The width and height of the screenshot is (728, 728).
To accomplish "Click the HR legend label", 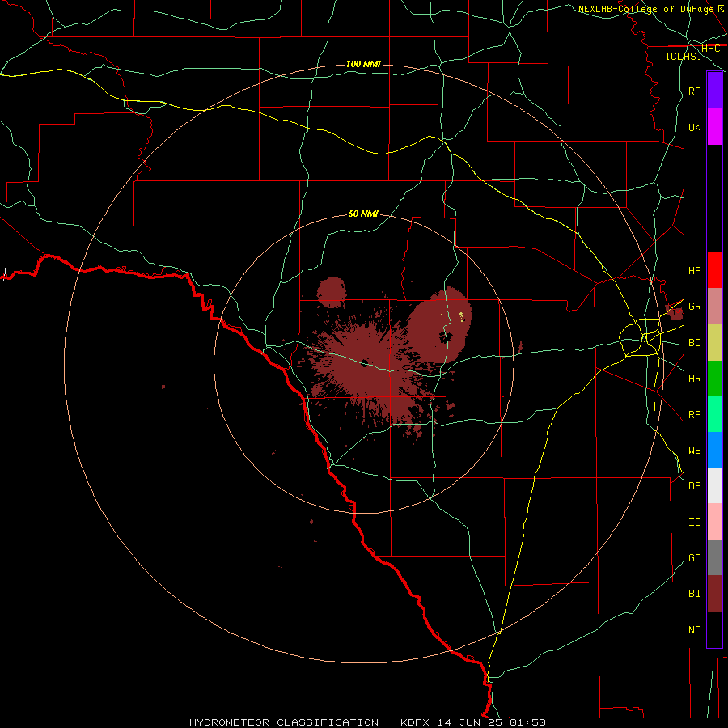I will tap(694, 379).
